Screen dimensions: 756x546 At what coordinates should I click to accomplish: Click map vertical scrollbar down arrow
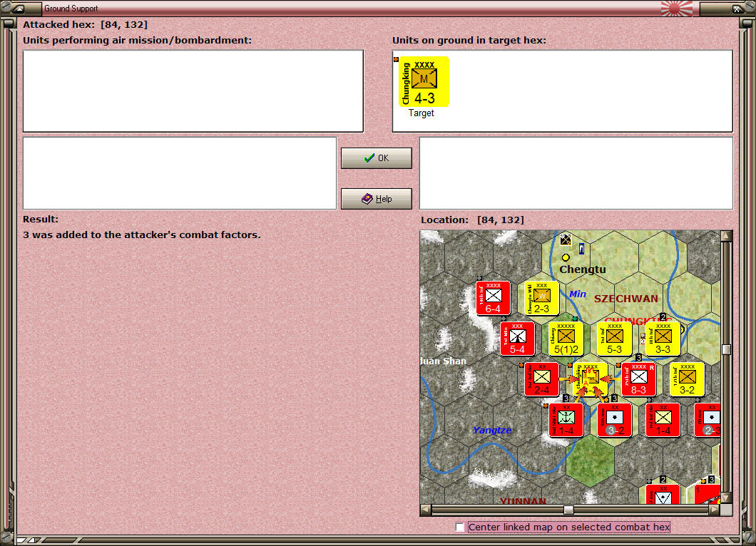726,498
